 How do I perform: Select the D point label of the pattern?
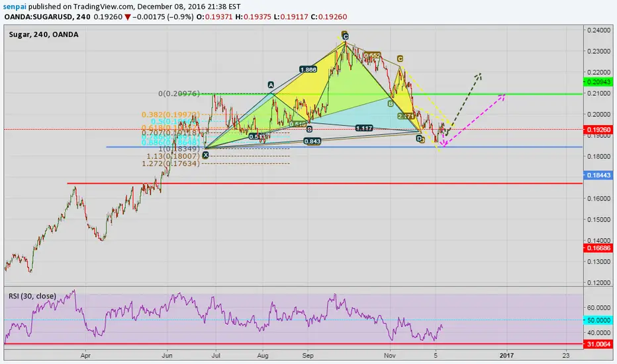[419, 138]
